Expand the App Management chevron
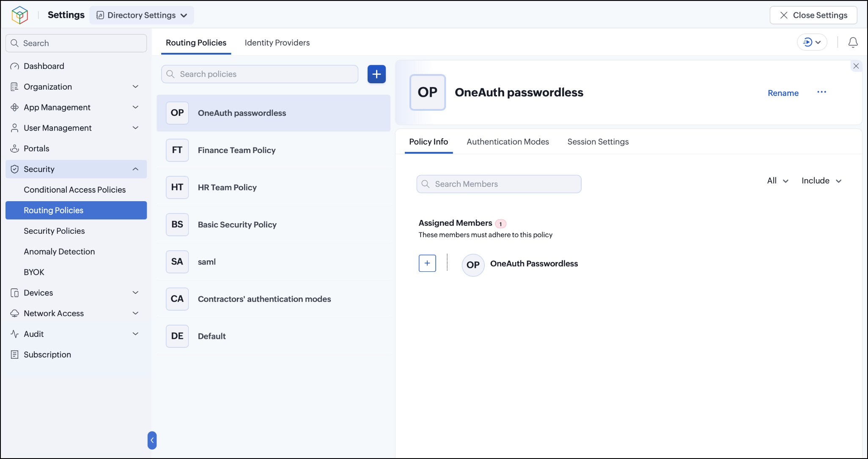The width and height of the screenshot is (868, 459). click(135, 107)
